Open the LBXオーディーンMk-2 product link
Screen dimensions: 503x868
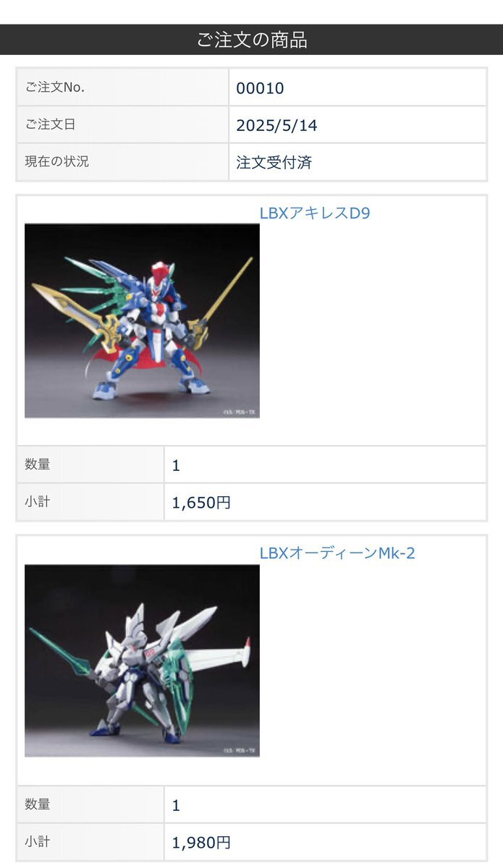337,553
